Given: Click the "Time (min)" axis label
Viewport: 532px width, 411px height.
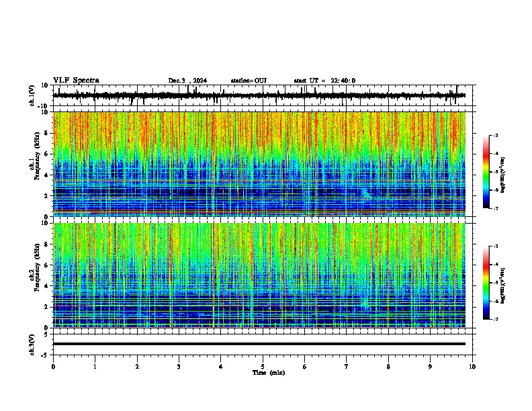Looking at the screenshot, I should [269, 373].
